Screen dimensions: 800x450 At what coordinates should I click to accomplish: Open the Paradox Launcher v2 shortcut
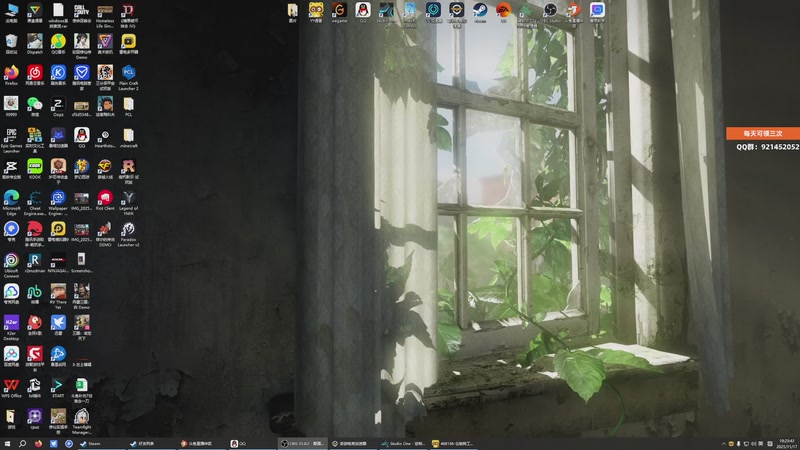129,234
